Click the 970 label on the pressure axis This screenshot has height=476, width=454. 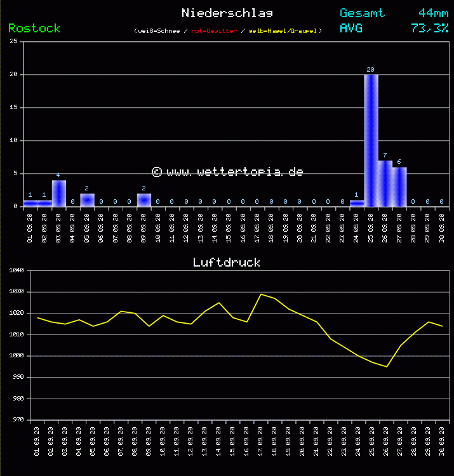(x=17, y=420)
